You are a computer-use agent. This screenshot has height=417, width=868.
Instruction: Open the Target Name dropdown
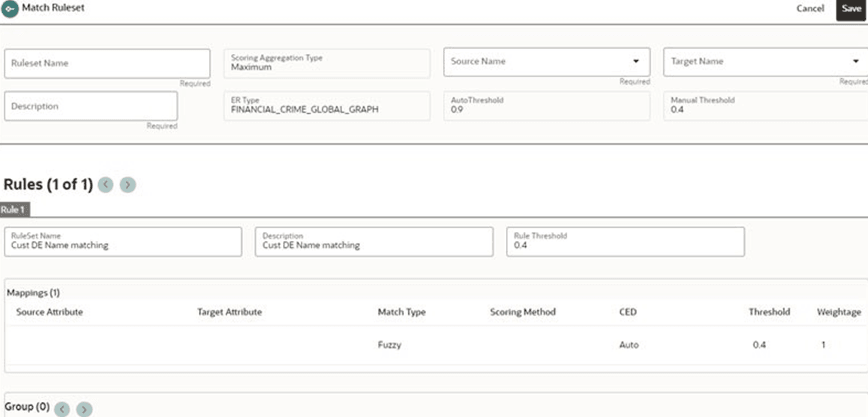point(766,61)
